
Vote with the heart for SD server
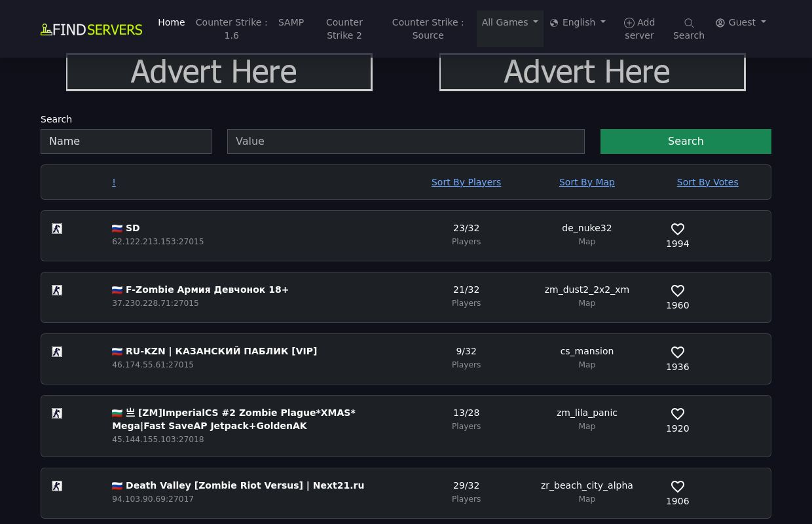678,229
